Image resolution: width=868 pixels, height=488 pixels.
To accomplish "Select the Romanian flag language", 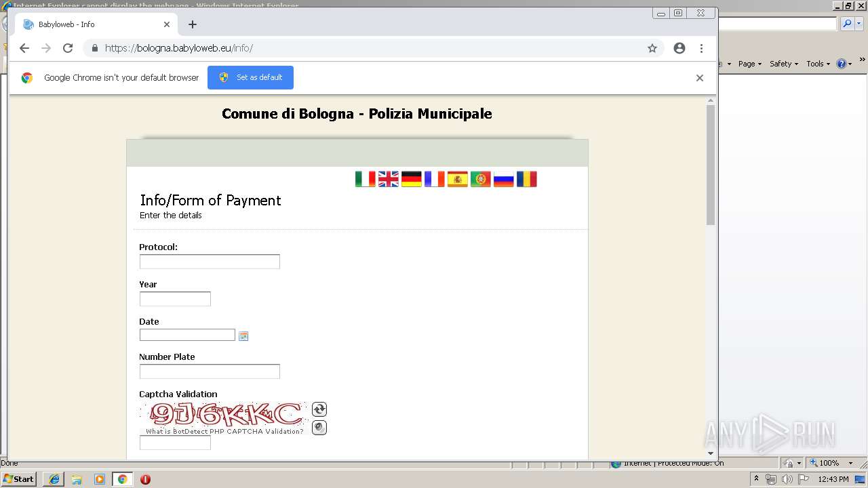I will (x=526, y=179).
